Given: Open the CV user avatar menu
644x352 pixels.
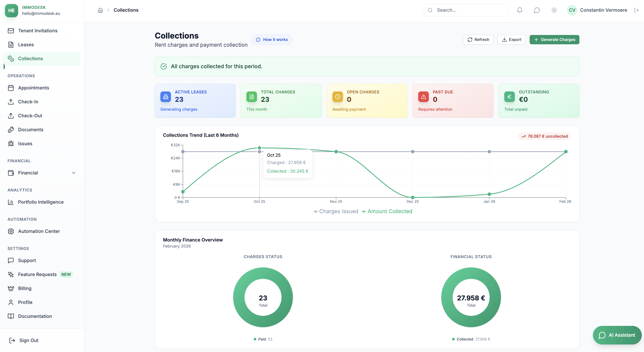Looking at the screenshot, I should coord(572,10).
